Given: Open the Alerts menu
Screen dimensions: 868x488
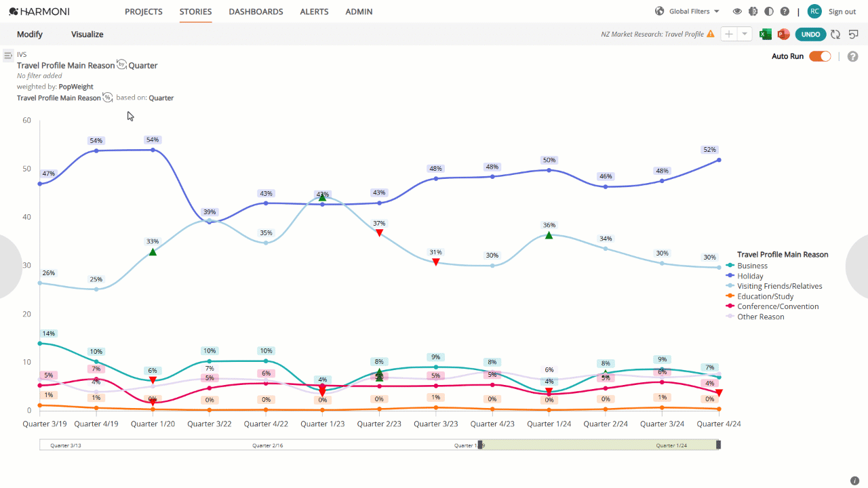Looking at the screenshot, I should [x=314, y=12].
